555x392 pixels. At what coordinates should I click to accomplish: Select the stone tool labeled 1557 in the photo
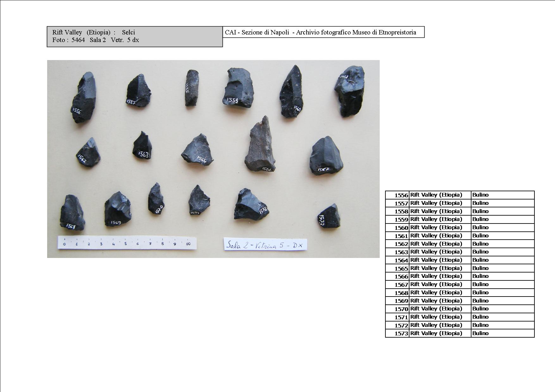tap(139, 91)
